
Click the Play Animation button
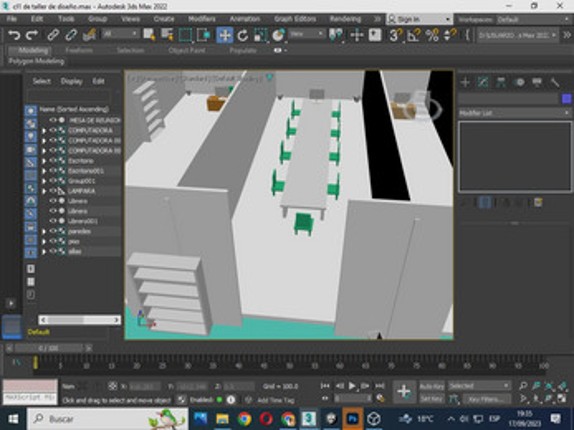[x=352, y=386]
